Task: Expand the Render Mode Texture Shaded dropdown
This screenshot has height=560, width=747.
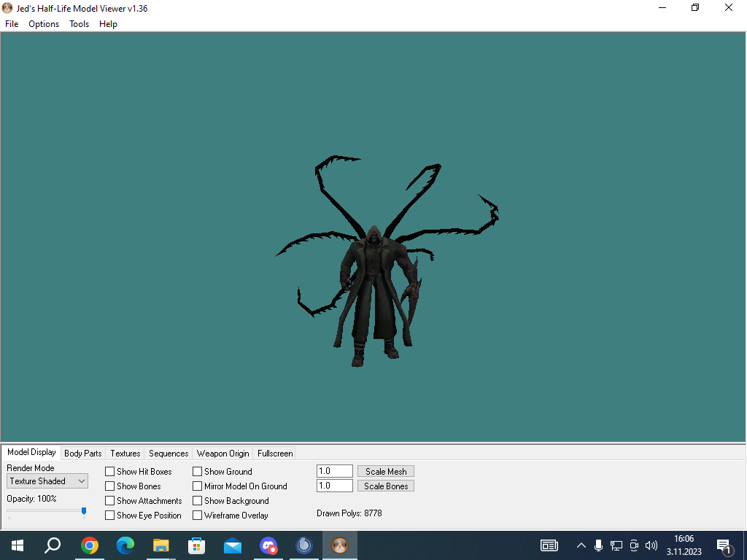Action: tap(47, 481)
